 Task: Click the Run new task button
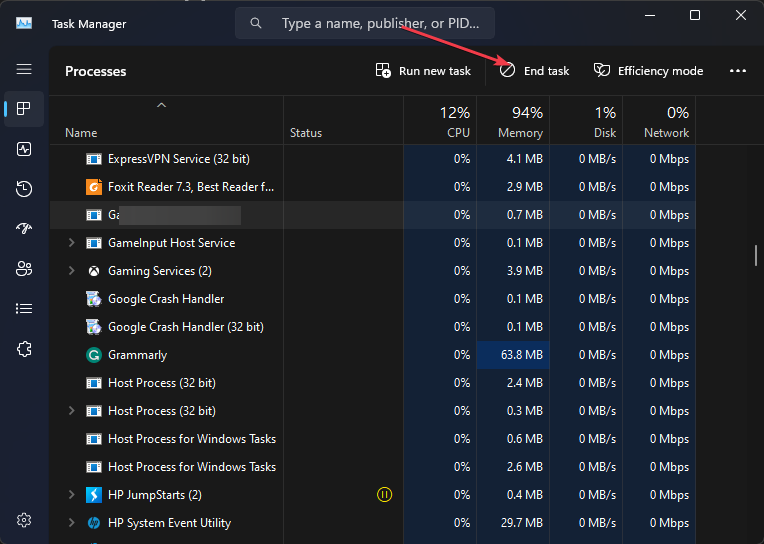click(423, 71)
